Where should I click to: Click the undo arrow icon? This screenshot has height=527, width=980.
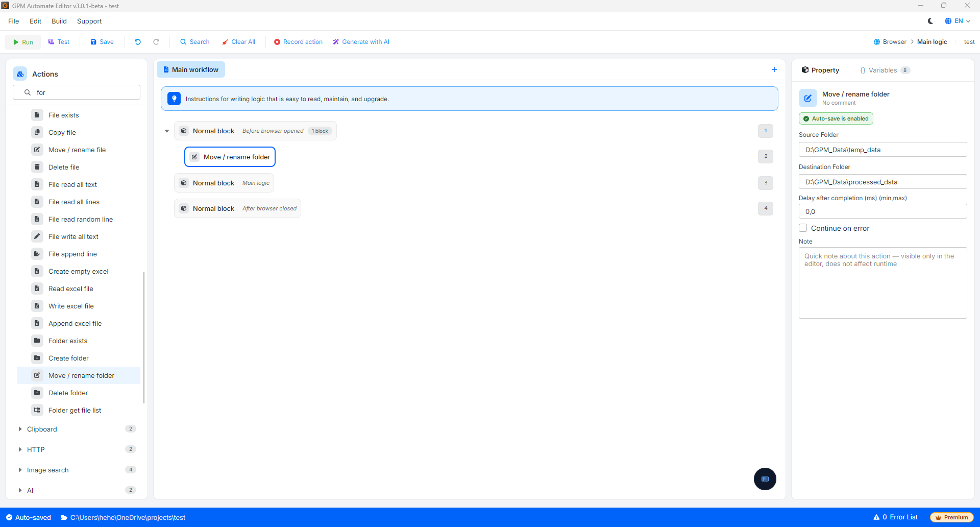point(137,42)
